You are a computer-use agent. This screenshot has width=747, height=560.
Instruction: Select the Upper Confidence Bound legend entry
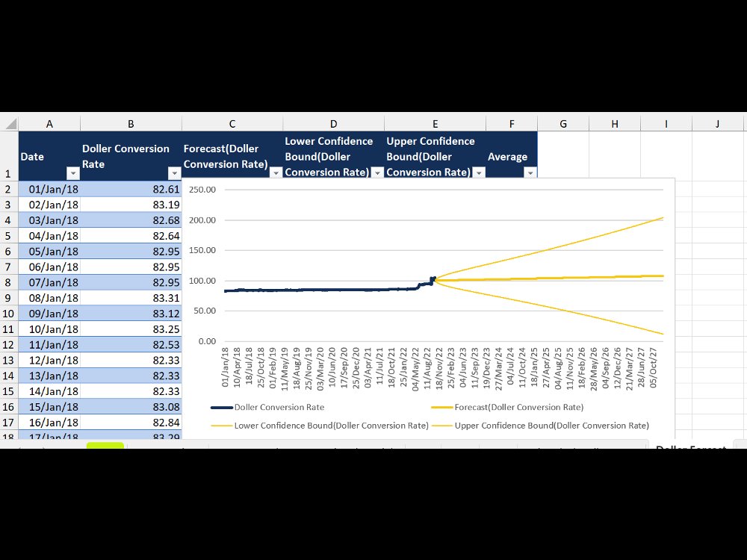(540, 426)
